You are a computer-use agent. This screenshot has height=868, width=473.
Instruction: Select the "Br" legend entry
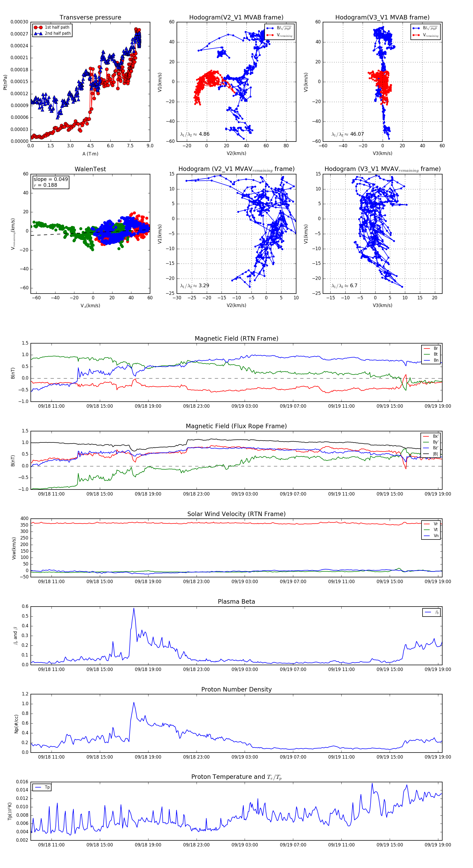pos(431,349)
